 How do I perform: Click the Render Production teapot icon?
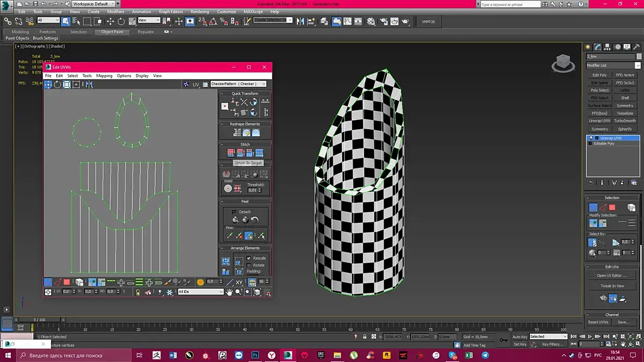coord(404,22)
